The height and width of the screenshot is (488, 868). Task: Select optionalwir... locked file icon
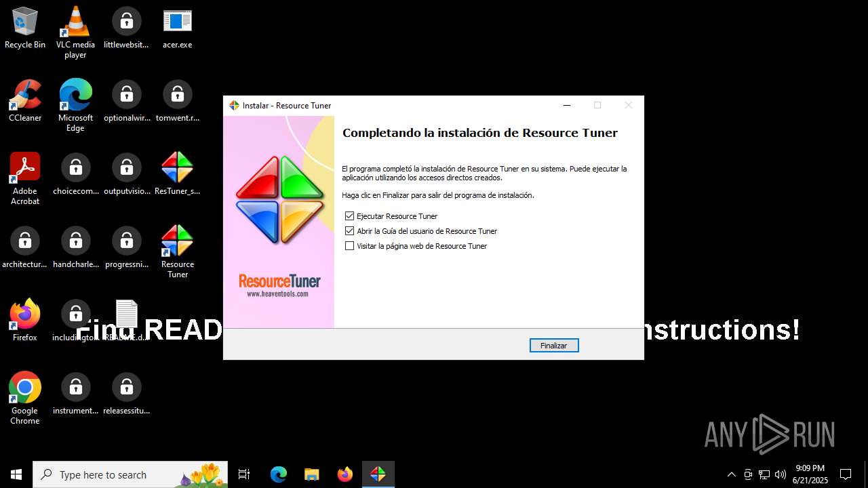[126, 101]
